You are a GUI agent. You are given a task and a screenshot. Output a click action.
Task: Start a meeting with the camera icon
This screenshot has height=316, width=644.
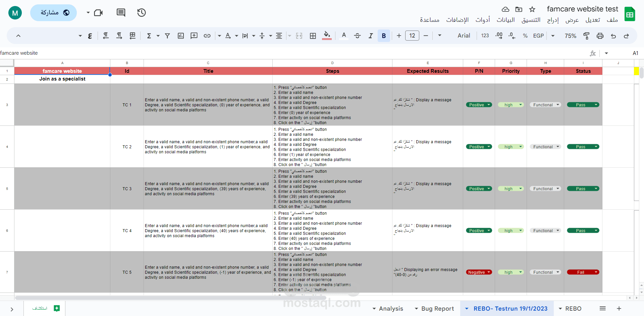coord(98,13)
